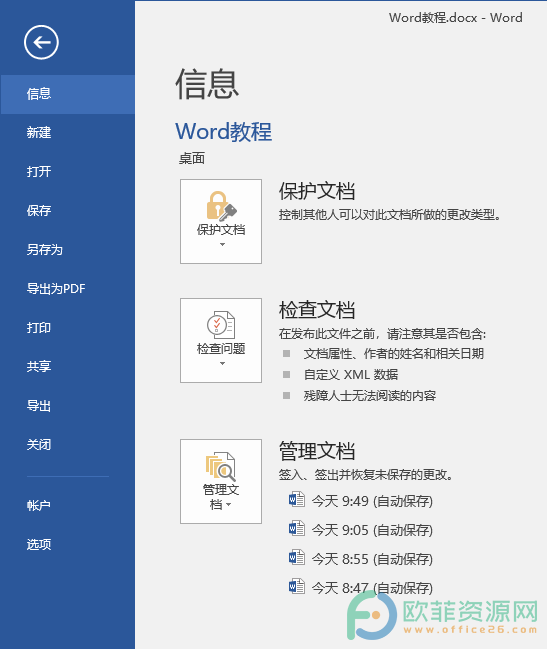Screen dimensions: 547x649
Task: Click the Protect Document lock and key icon
Action: [221, 206]
